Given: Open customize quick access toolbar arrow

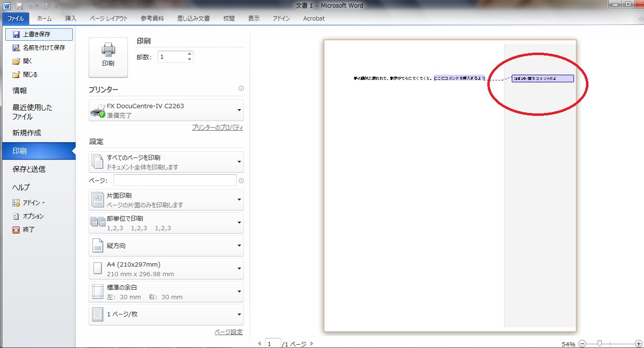Looking at the screenshot, I should coord(56,6).
